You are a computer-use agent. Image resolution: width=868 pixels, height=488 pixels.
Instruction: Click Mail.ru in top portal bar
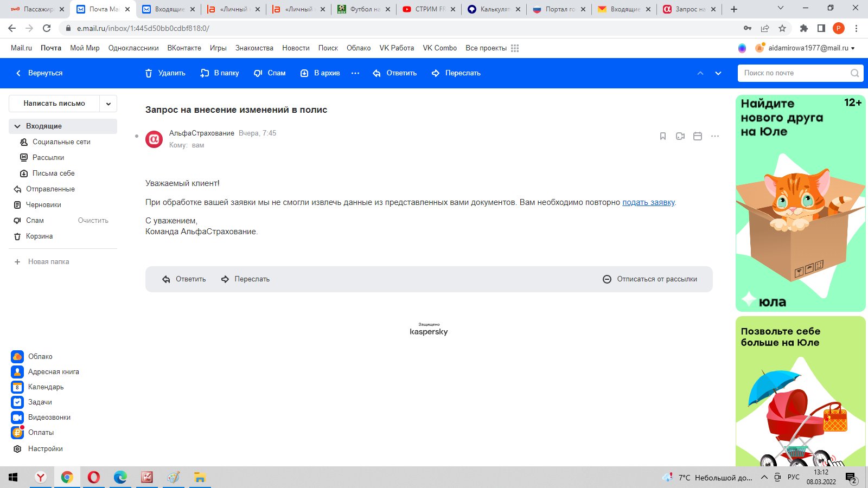[21, 48]
